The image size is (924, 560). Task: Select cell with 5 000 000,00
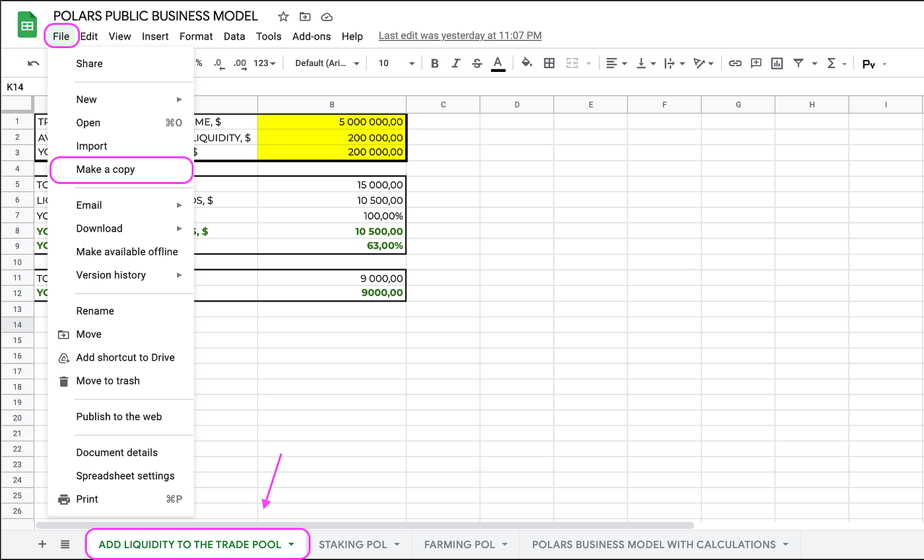(331, 122)
